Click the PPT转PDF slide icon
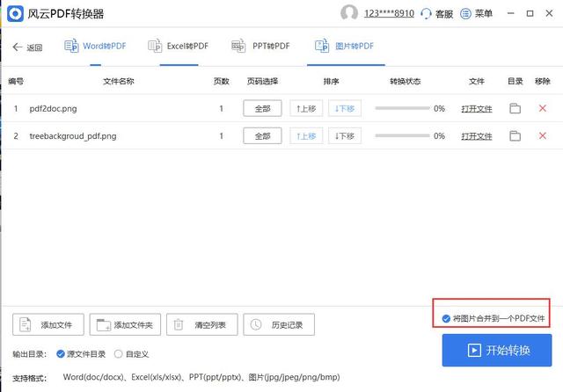 [x=238, y=46]
